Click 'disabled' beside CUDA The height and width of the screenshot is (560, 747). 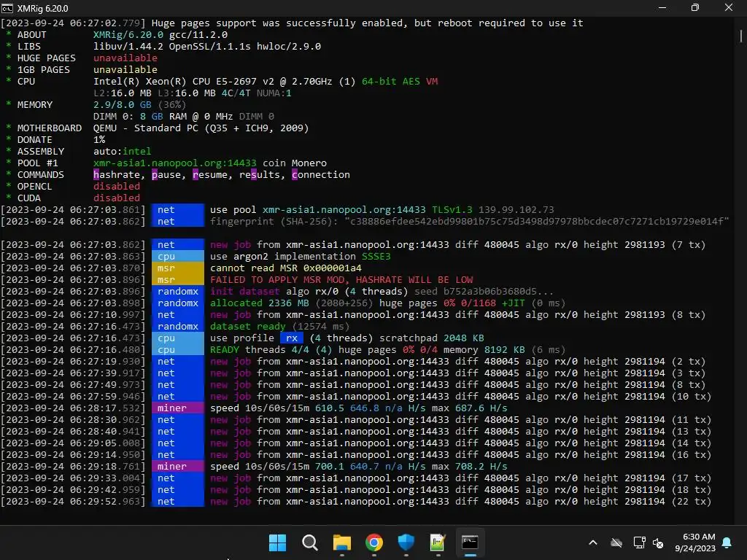tap(117, 198)
